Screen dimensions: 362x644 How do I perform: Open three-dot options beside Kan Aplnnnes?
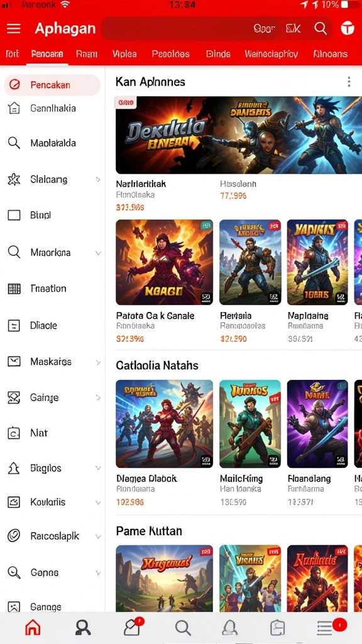coord(349,82)
